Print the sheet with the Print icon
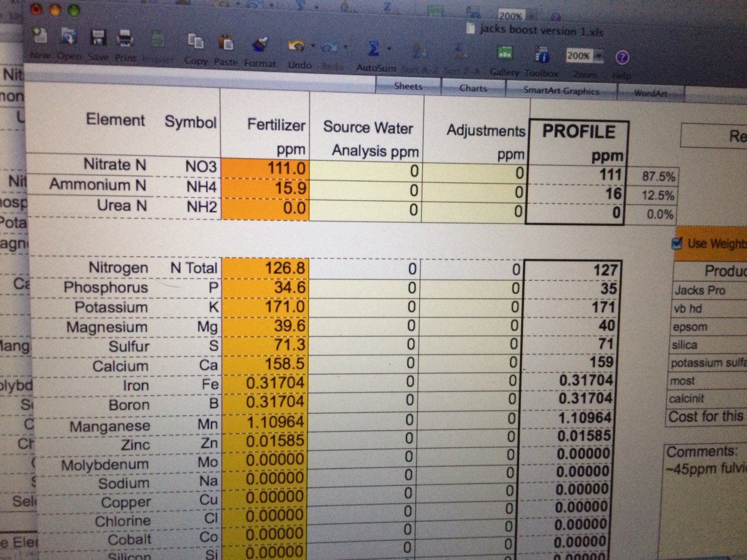 click(126, 39)
